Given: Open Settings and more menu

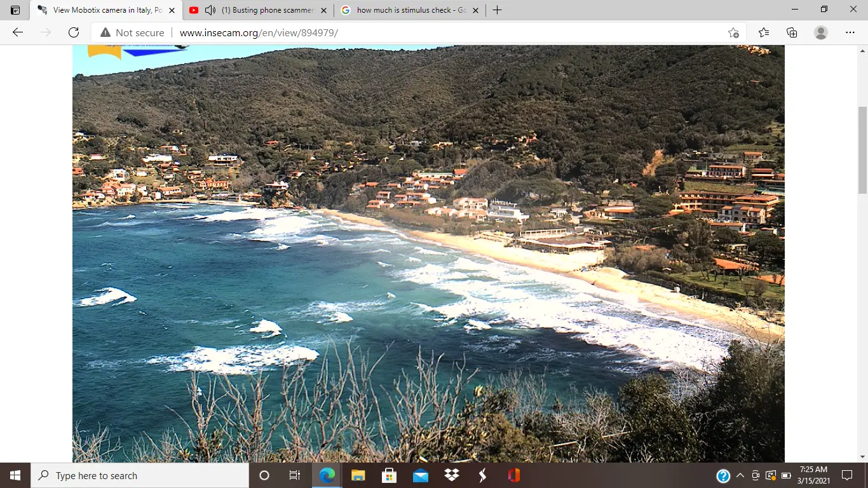Looking at the screenshot, I should click(850, 33).
